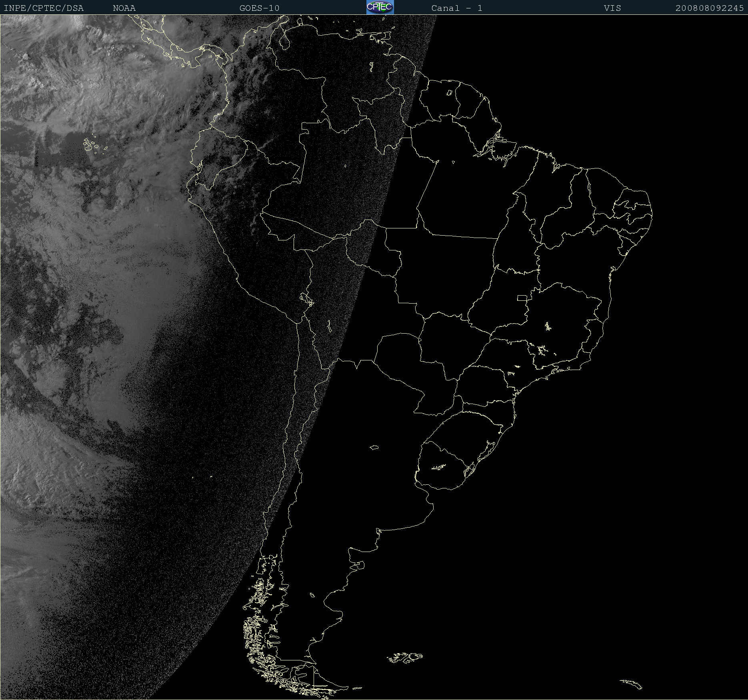Viewport: 748px width, 700px height.
Task: Click the 200808092245 timestamp
Action: [710, 8]
